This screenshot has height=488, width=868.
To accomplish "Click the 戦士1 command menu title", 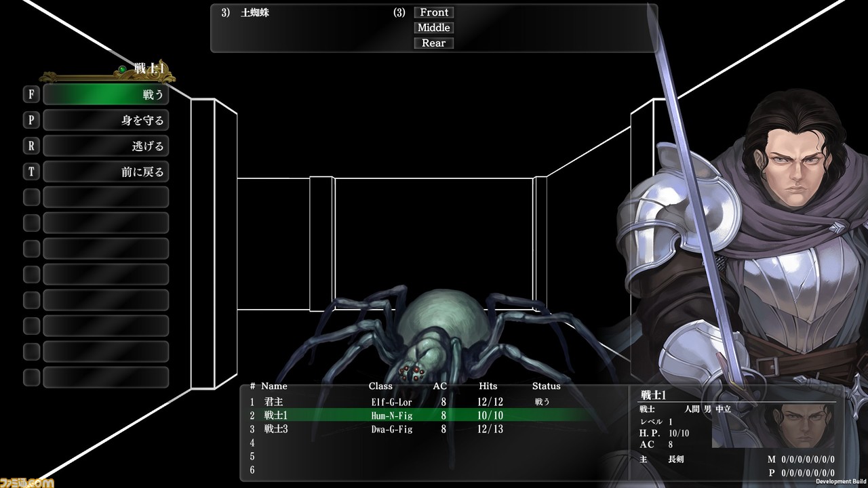I will click(149, 68).
